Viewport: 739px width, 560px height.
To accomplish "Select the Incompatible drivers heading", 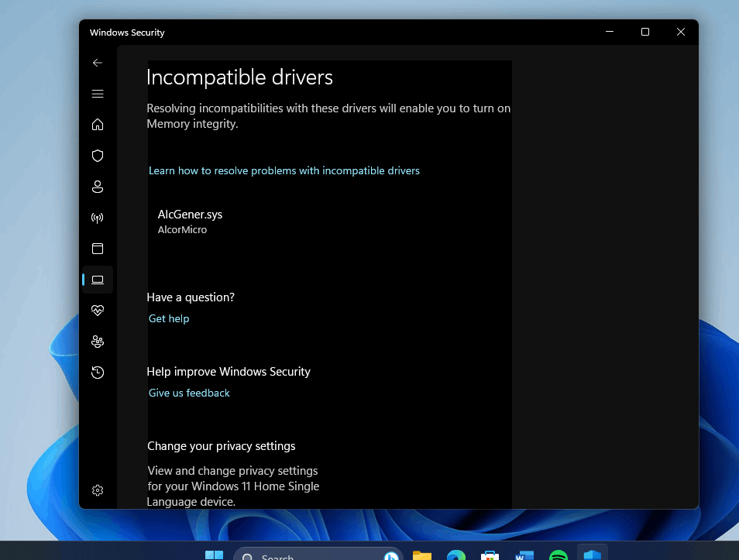I will tap(239, 77).
